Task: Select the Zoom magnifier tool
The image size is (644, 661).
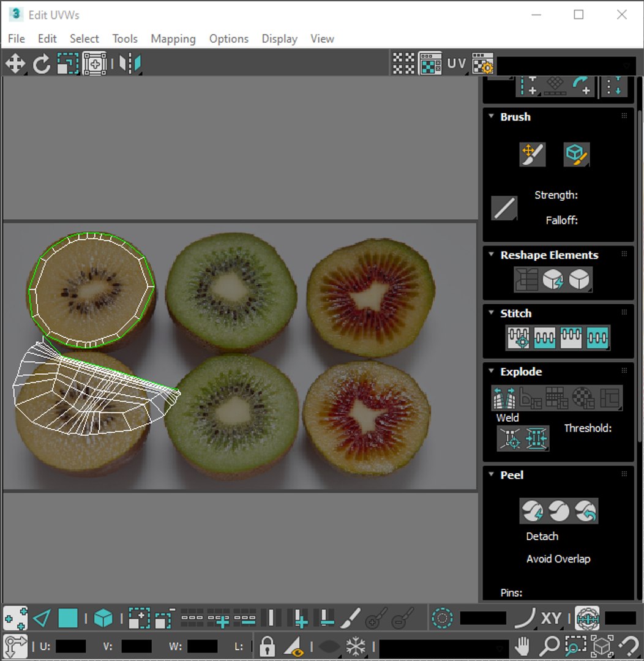Action: click(549, 646)
